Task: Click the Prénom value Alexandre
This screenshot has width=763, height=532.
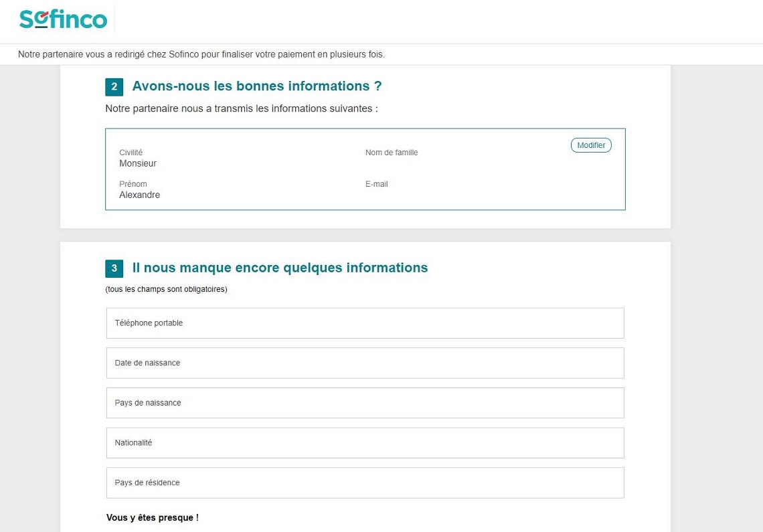Action: pyautogui.click(x=139, y=195)
